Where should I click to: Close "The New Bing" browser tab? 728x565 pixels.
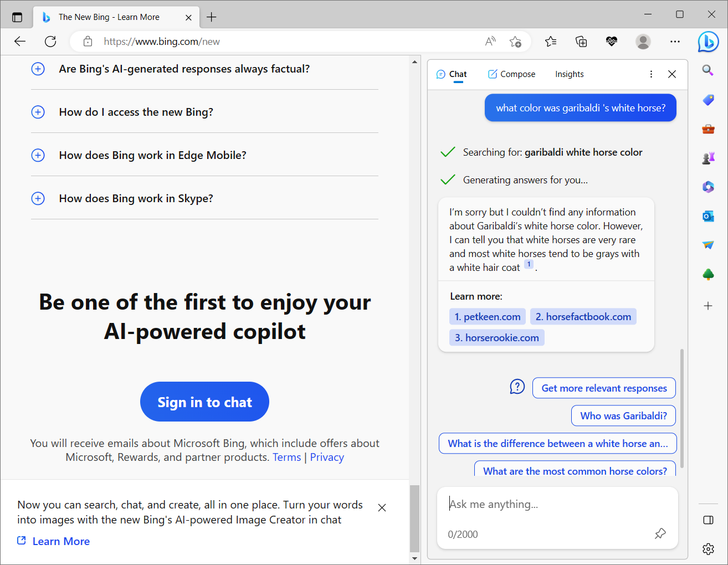point(188,17)
